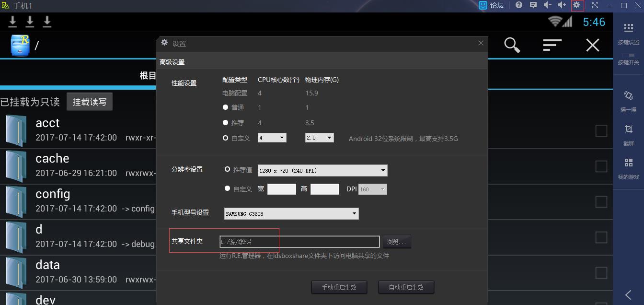Take a screenshot with 截屏
The image size is (644, 305).
tap(628, 135)
